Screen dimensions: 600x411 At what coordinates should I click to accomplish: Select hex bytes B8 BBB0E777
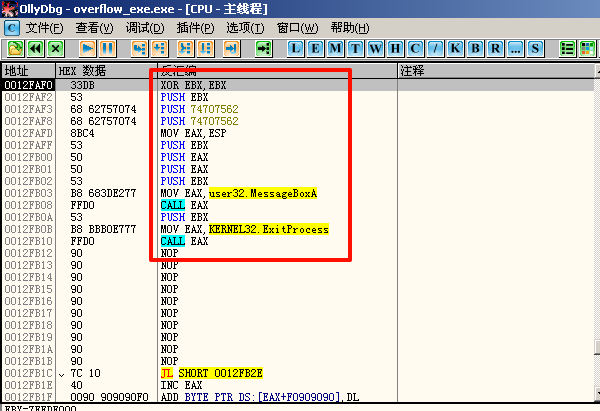coord(103,229)
